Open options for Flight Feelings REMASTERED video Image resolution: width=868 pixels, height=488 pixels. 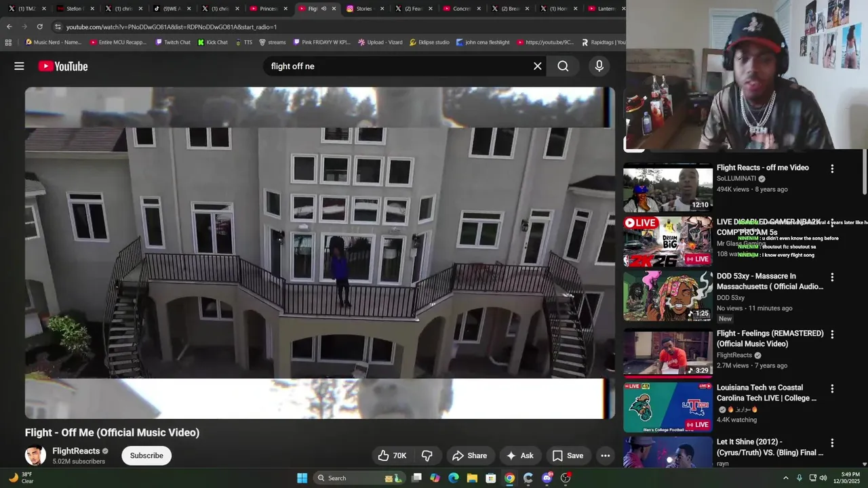[x=832, y=334]
